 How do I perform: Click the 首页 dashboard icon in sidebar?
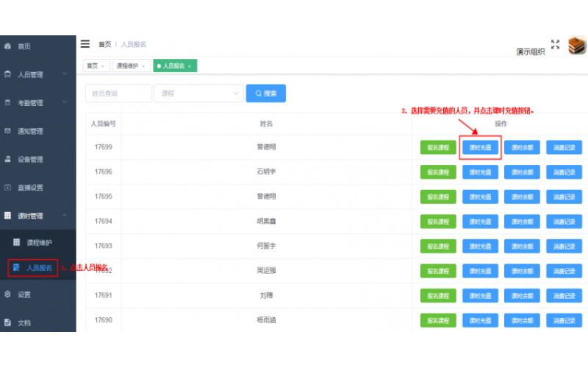(x=7, y=46)
